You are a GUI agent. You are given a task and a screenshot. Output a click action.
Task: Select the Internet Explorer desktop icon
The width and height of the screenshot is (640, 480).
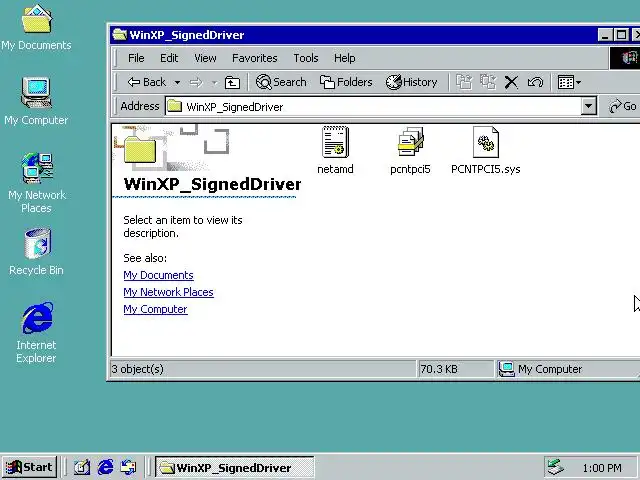tap(36, 332)
